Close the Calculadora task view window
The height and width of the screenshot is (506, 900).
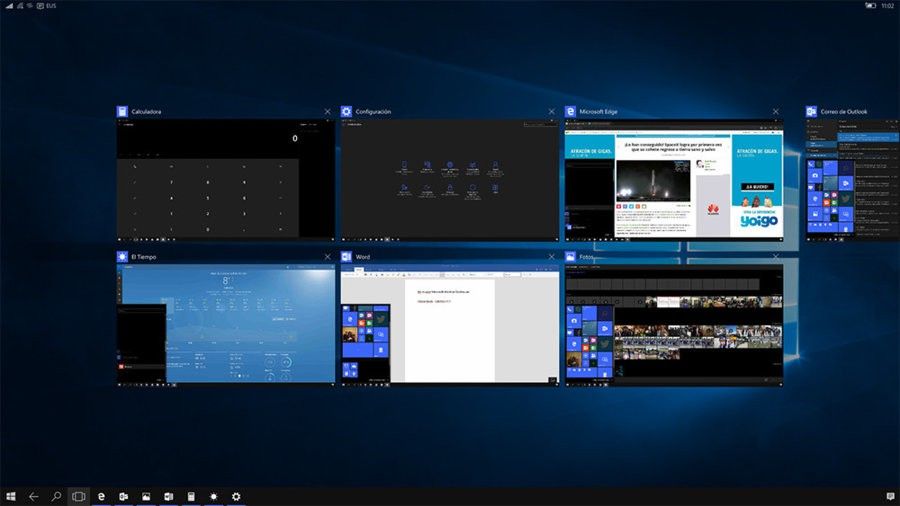click(327, 111)
